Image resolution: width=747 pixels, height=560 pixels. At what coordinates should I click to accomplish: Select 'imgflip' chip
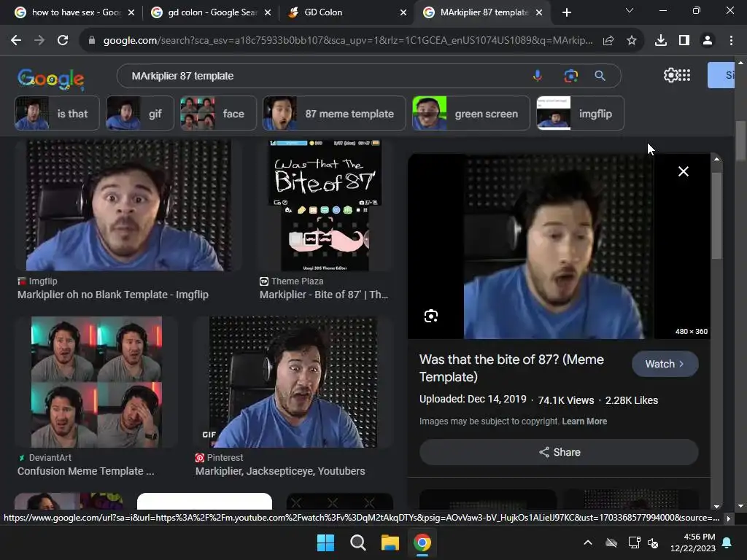(580, 113)
